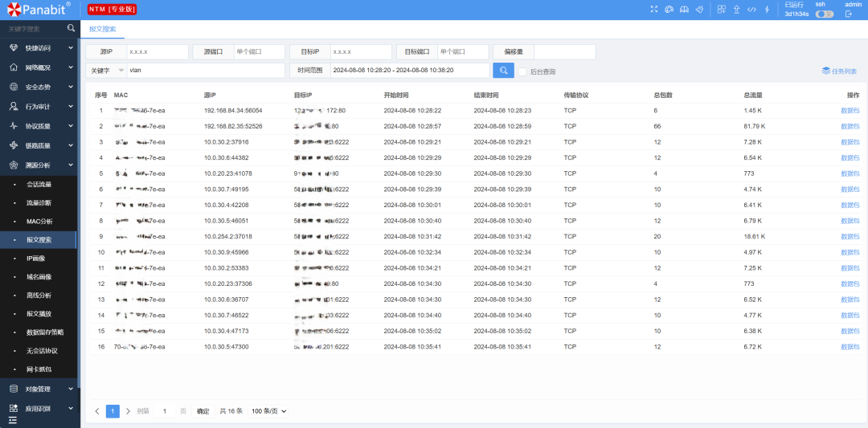The width and height of the screenshot is (868, 428).
Task: Go to next page arrow
Action: click(x=129, y=411)
